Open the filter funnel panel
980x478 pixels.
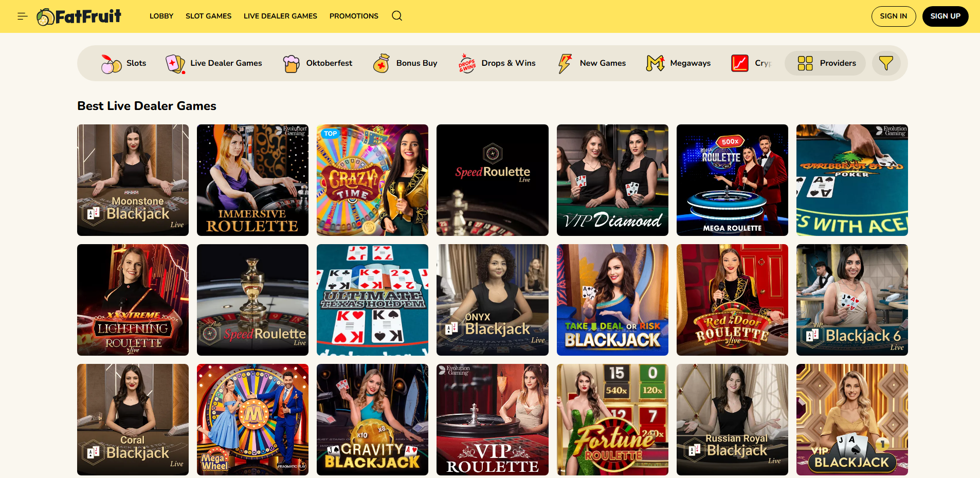(x=885, y=63)
